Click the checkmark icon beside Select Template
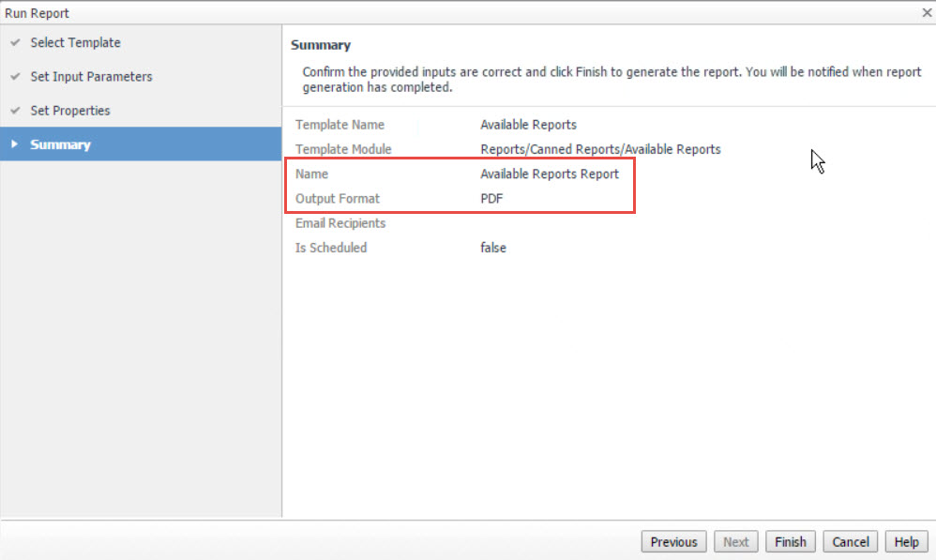 click(x=15, y=43)
